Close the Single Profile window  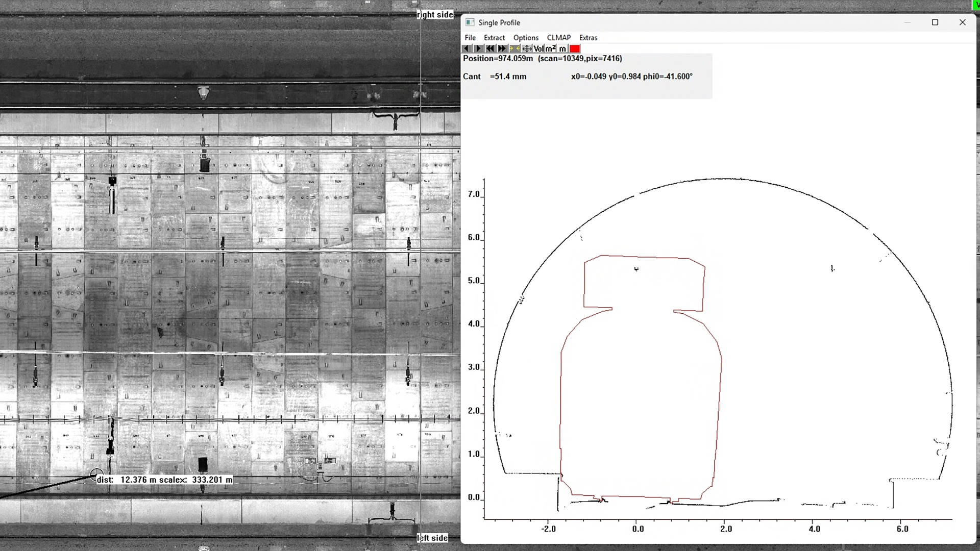click(963, 22)
